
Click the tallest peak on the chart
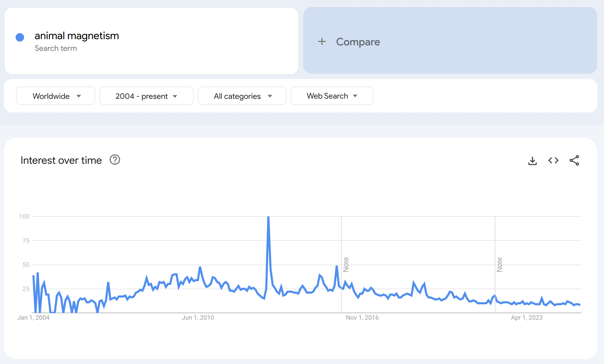click(268, 217)
